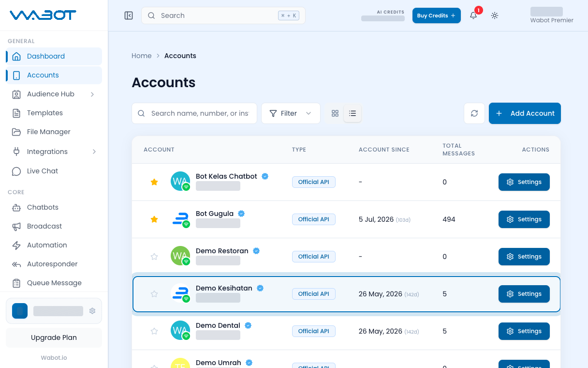The height and width of the screenshot is (368, 588).
Task: Open the notifications bell
Action: pos(473,15)
